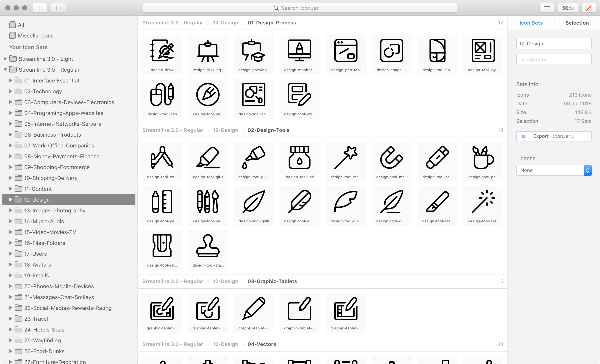
Task: Open the design-tool-ink icon
Action: coord(300,158)
